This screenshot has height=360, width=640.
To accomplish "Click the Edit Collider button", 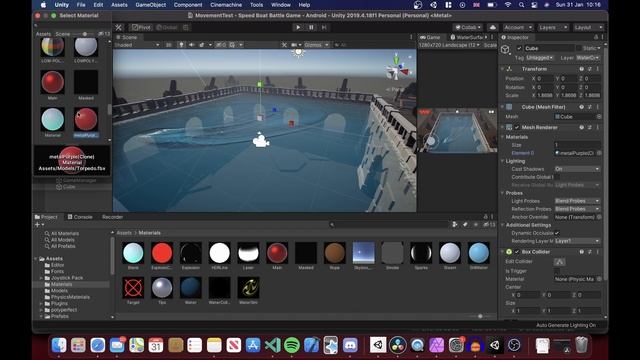I will pyautogui.click(x=560, y=262).
